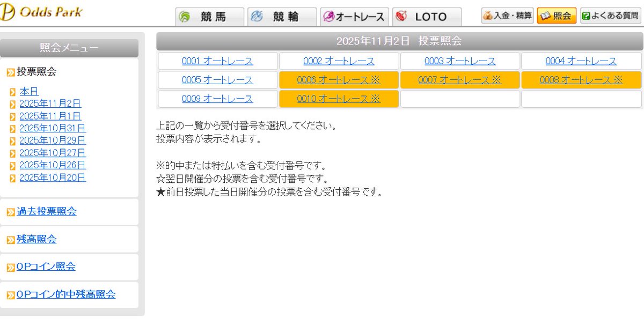This screenshot has width=644, height=326.
Task: Open the 競輪 cycling tab
Action: tap(282, 17)
